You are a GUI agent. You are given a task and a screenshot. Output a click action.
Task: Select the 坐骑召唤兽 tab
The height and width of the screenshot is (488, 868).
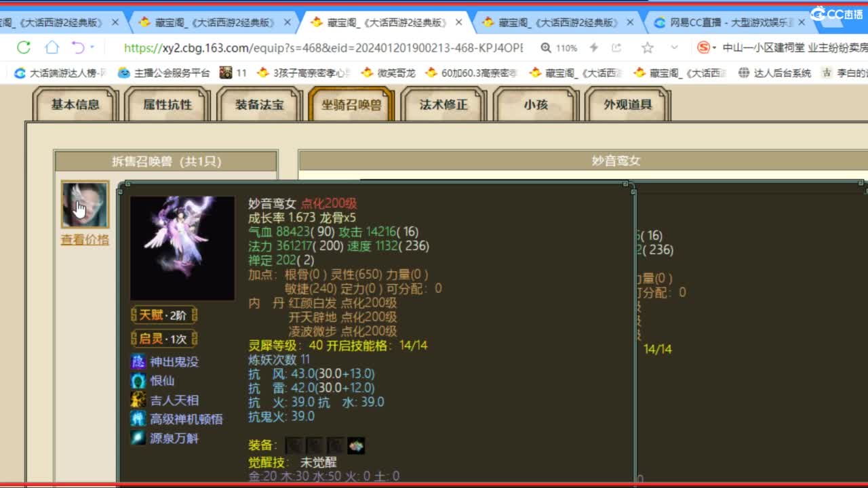(351, 104)
